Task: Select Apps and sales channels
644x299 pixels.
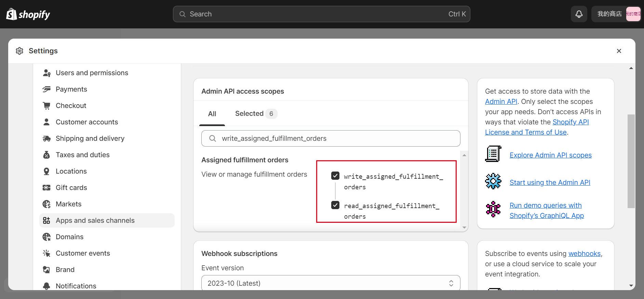Action: [x=107, y=220]
